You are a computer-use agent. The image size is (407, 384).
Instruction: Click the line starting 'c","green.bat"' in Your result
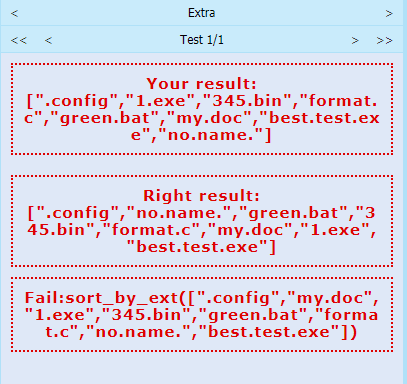click(x=202, y=118)
